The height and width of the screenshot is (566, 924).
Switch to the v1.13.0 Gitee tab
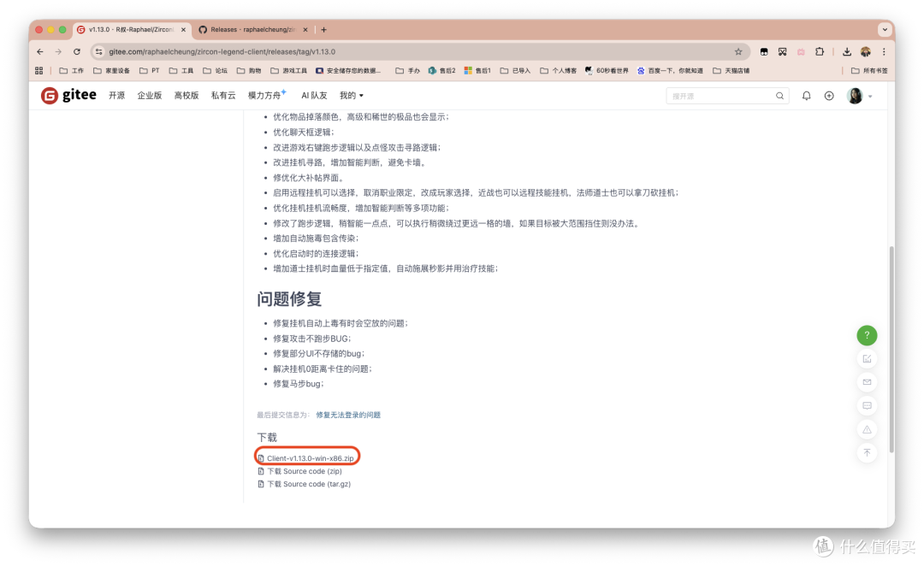[131, 29]
